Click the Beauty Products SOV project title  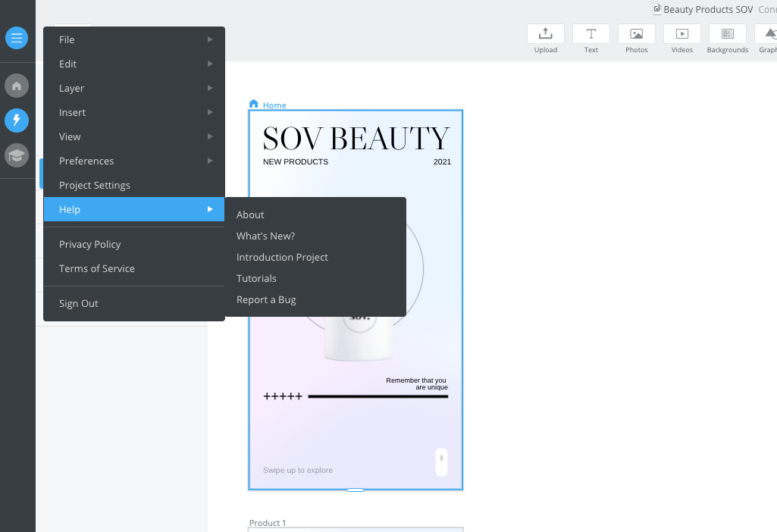click(x=708, y=9)
